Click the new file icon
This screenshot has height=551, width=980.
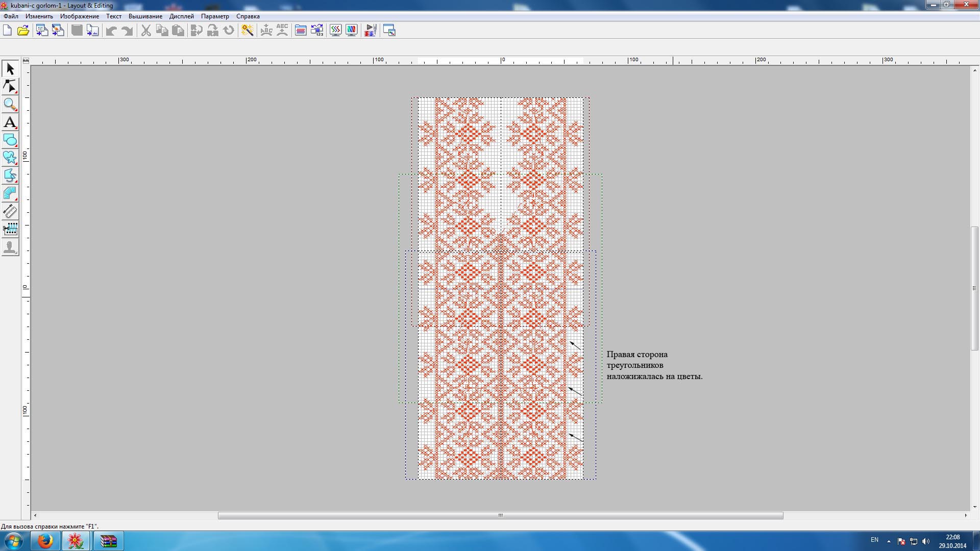(7, 31)
